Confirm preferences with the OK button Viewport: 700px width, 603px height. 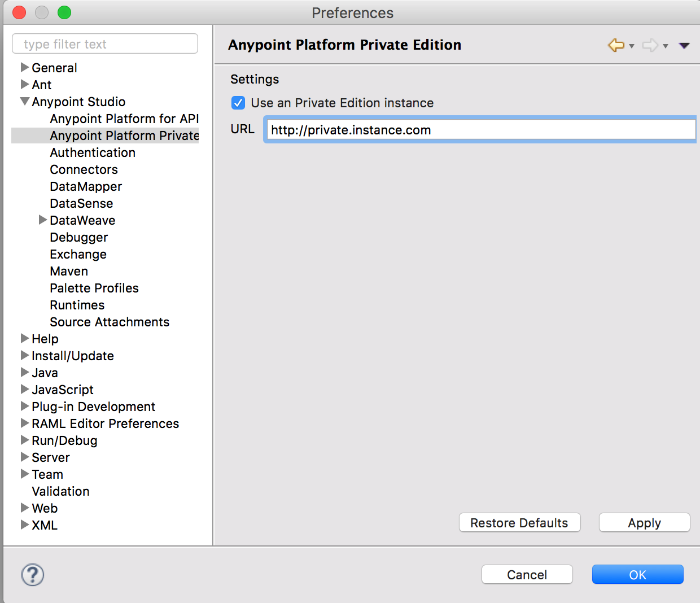tap(637, 574)
